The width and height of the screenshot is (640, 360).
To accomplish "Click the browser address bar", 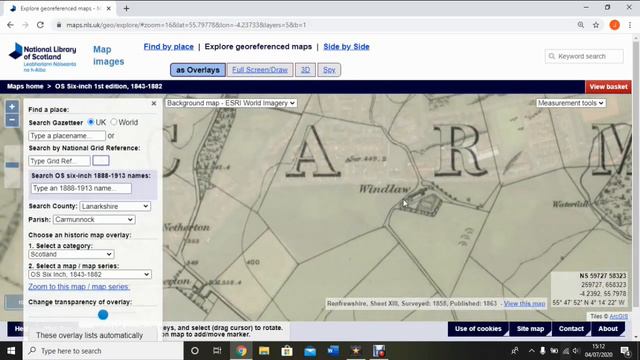I will tap(314, 25).
